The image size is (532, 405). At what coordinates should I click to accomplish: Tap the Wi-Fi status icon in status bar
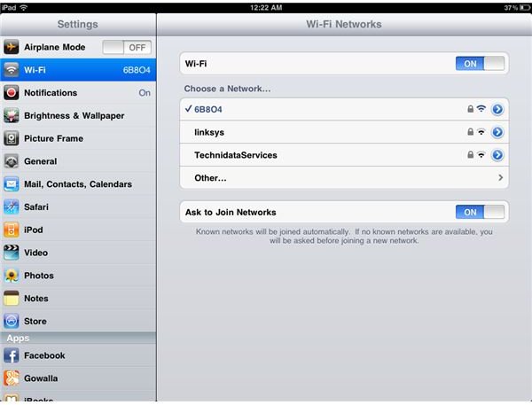pyautogui.click(x=23, y=7)
